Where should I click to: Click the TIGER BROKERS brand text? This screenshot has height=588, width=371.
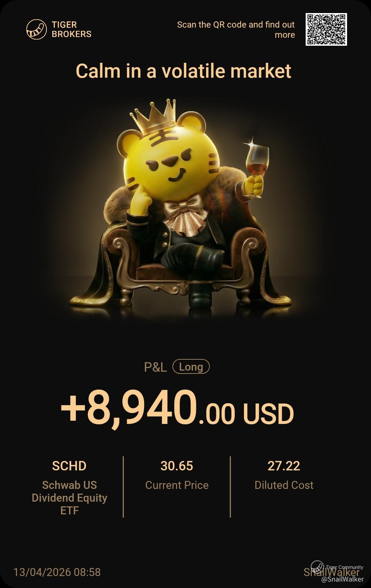[72, 29]
